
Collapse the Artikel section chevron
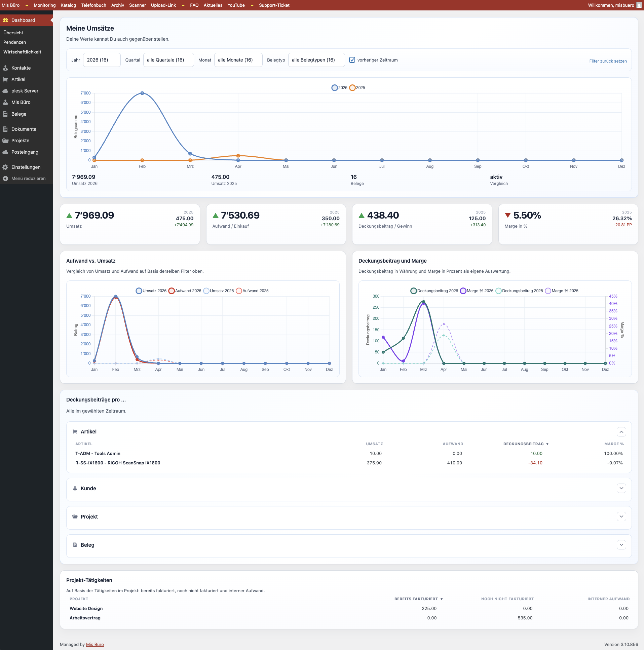(621, 432)
